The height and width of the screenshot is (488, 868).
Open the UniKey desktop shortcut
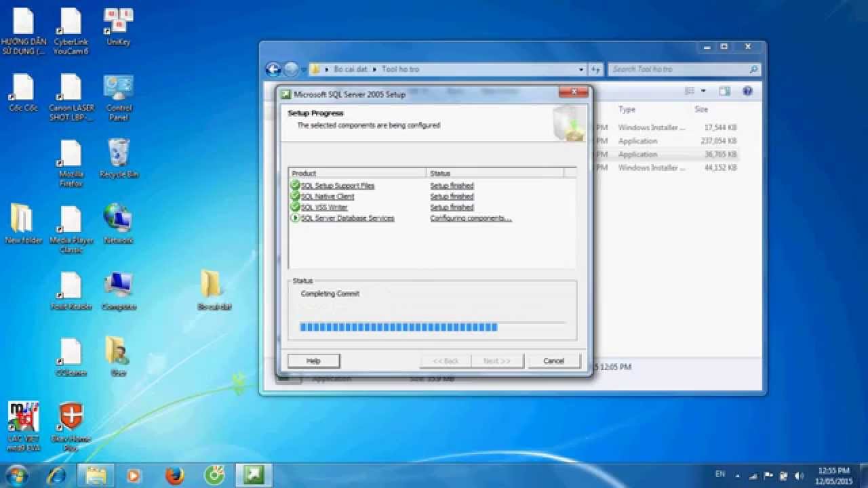[119, 27]
